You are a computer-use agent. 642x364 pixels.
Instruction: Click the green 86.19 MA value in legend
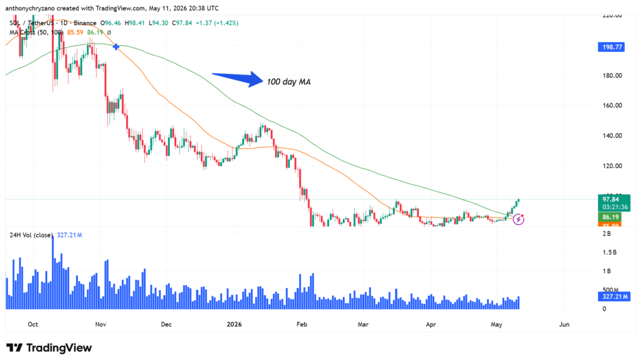tap(95, 33)
